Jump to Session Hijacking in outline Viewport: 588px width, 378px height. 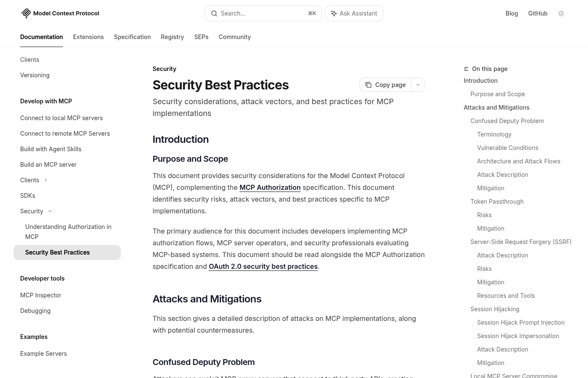tap(495, 309)
